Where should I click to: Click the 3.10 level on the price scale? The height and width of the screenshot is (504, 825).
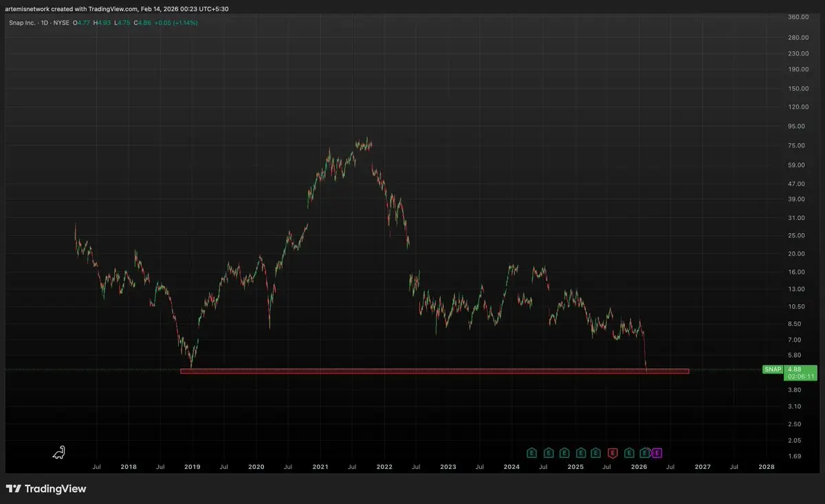(795, 406)
